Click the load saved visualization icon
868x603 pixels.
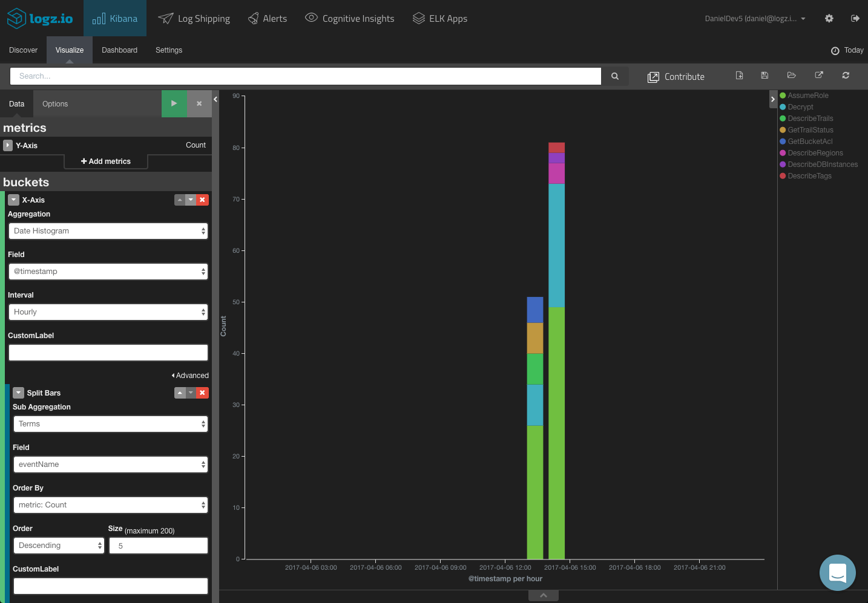click(792, 76)
